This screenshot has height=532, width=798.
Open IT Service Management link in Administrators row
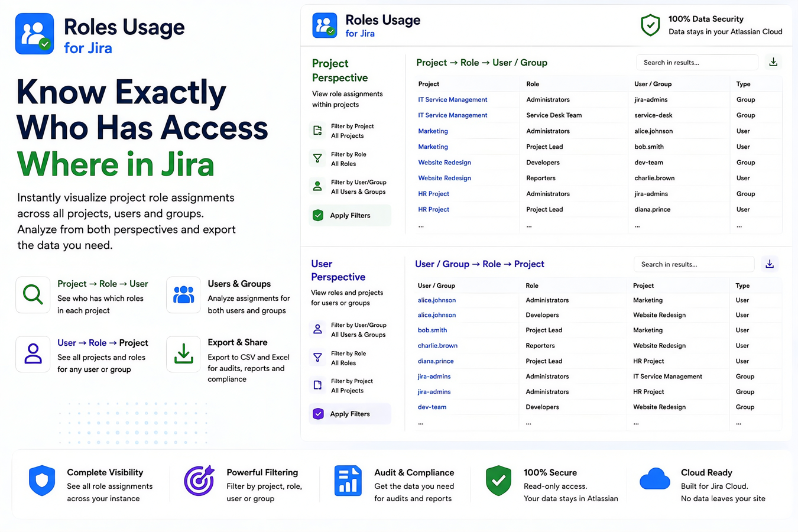tap(453, 100)
